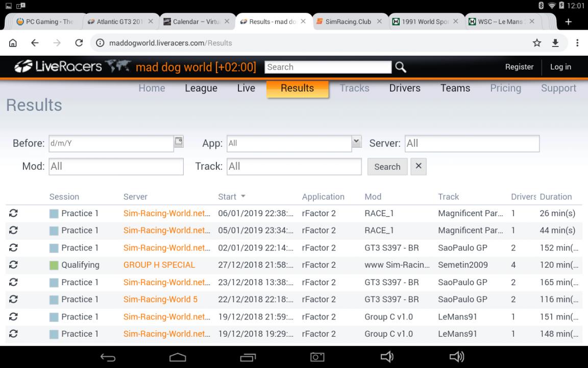Sort by Start column arrow
The height and width of the screenshot is (368, 588).
[243, 196]
